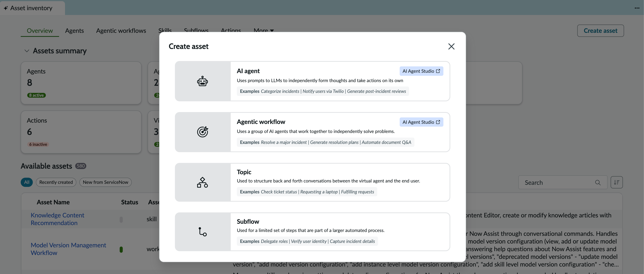The image size is (644, 274).
Task: Choose the Topic asset title
Action: 244,172
